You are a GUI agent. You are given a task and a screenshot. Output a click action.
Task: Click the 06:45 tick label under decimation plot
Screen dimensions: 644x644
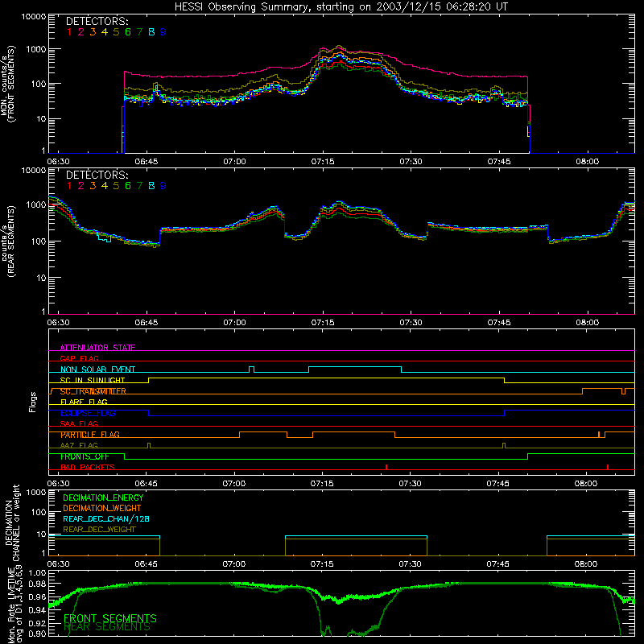147,564
